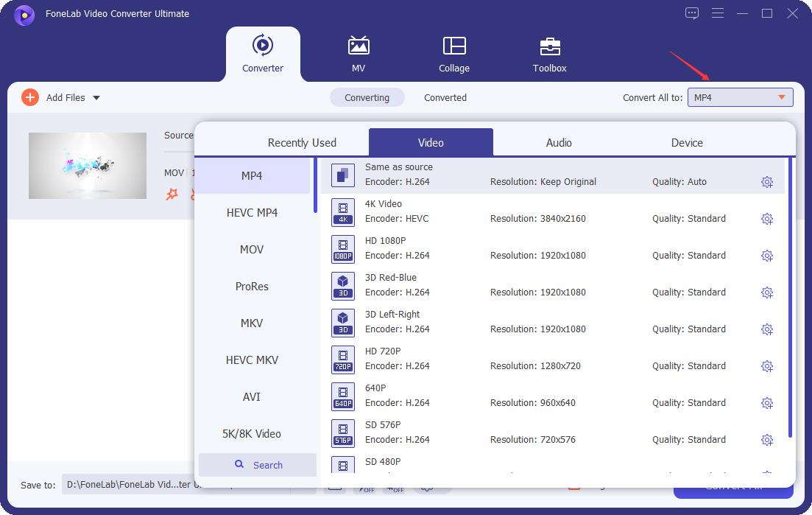
Task: Select the SD 576P preset
Action: [x=553, y=432]
